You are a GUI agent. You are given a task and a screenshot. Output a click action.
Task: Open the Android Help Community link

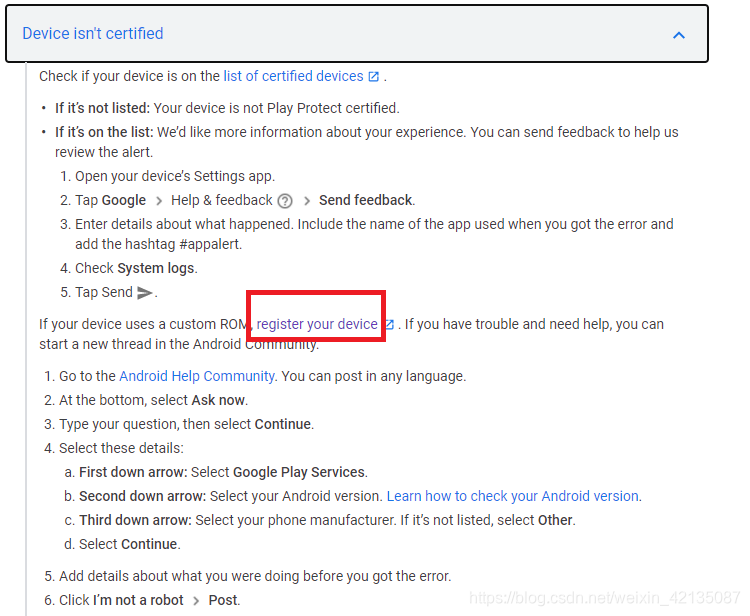197,376
